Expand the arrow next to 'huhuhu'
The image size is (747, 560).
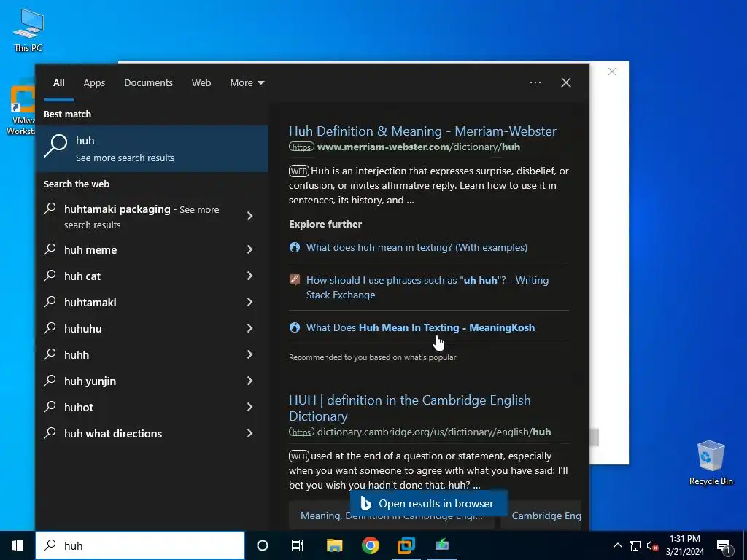249,328
